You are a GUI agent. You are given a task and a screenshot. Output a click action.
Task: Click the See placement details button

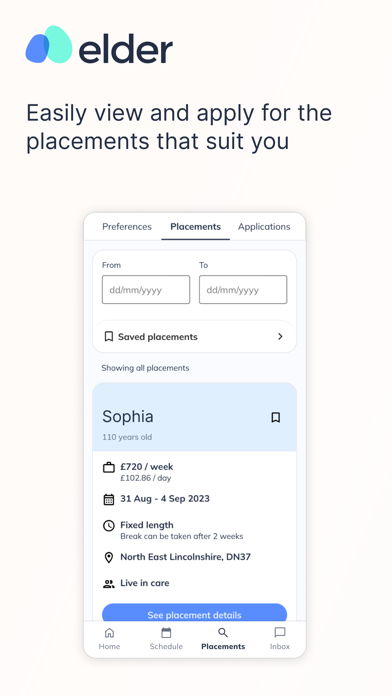194,613
